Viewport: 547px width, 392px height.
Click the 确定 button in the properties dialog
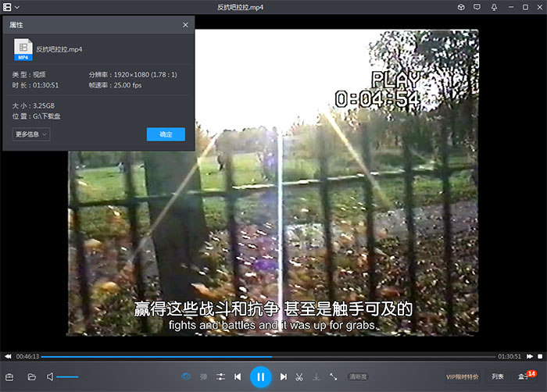click(166, 134)
